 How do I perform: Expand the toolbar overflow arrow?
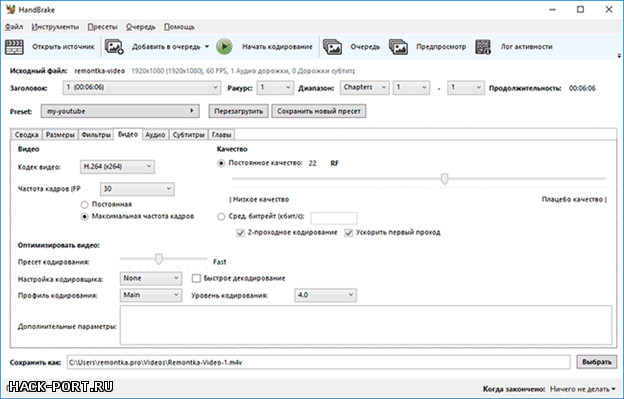619,56
